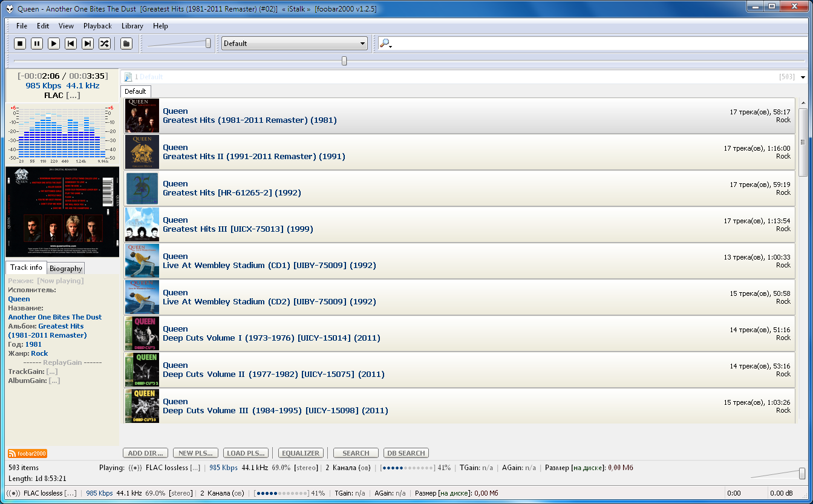Select Greatest Hits III album cover

(142, 224)
